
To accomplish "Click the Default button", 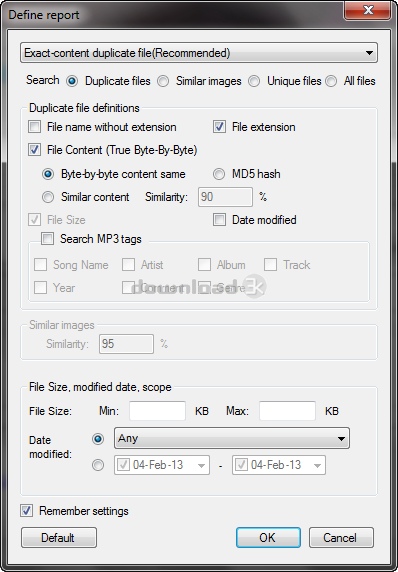I will point(59,538).
